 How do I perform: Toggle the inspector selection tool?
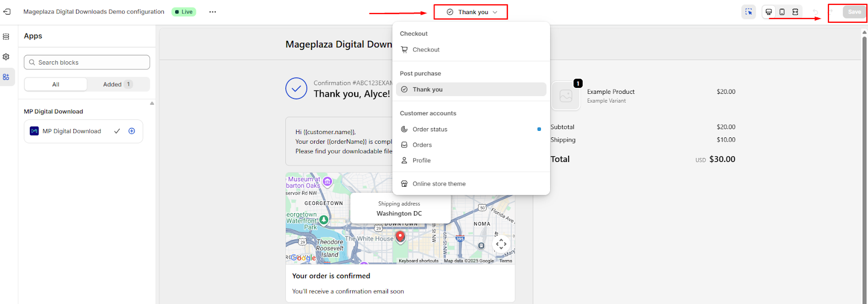(x=749, y=12)
